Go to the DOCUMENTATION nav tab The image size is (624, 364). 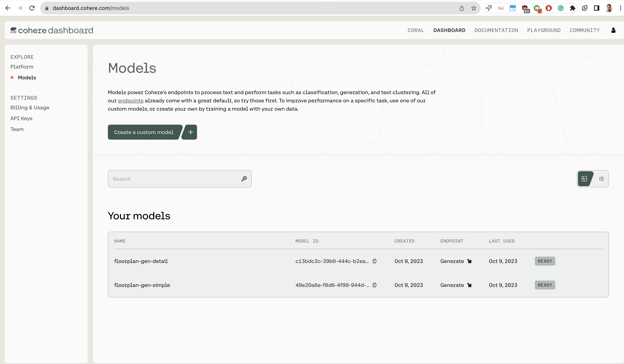(x=496, y=30)
